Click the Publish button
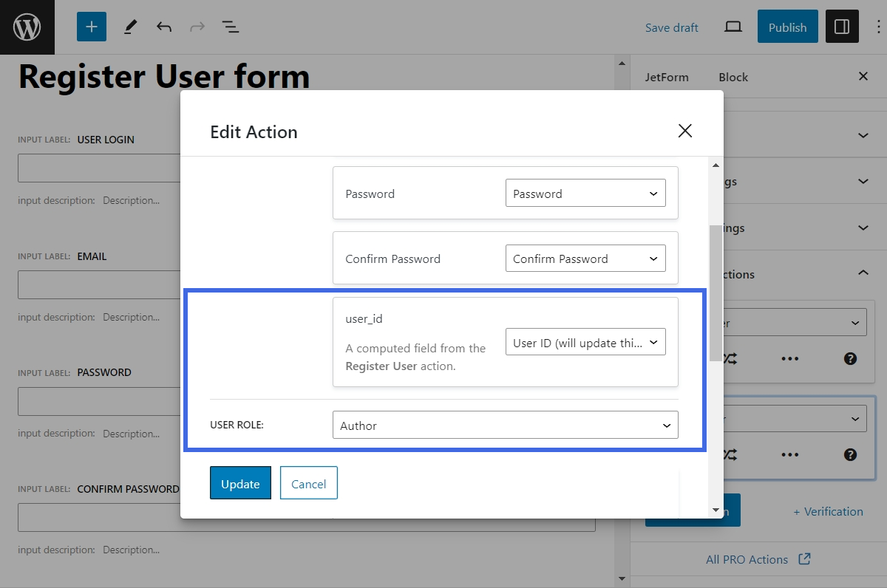 (x=787, y=27)
